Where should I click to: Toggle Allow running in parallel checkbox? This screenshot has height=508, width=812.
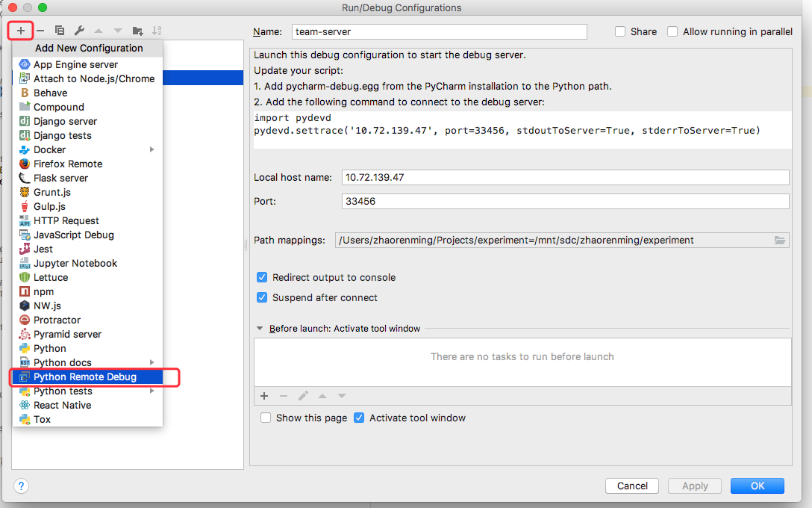click(x=672, y=31)
